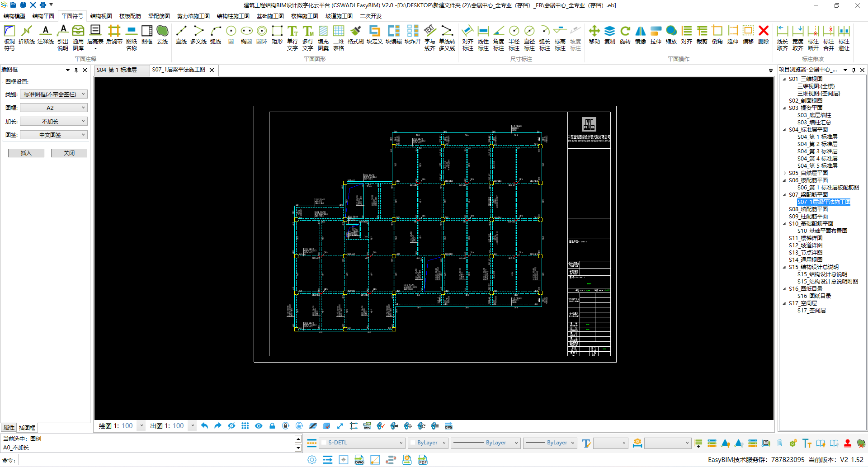This screenshot has width=868, height=467.
Task: Toggle the padlock lock icon below canvas
Action: point(272,426)
